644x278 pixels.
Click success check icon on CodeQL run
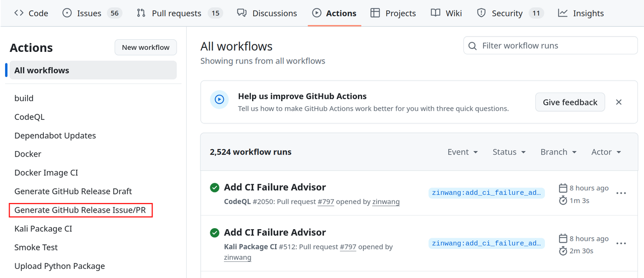215,187
